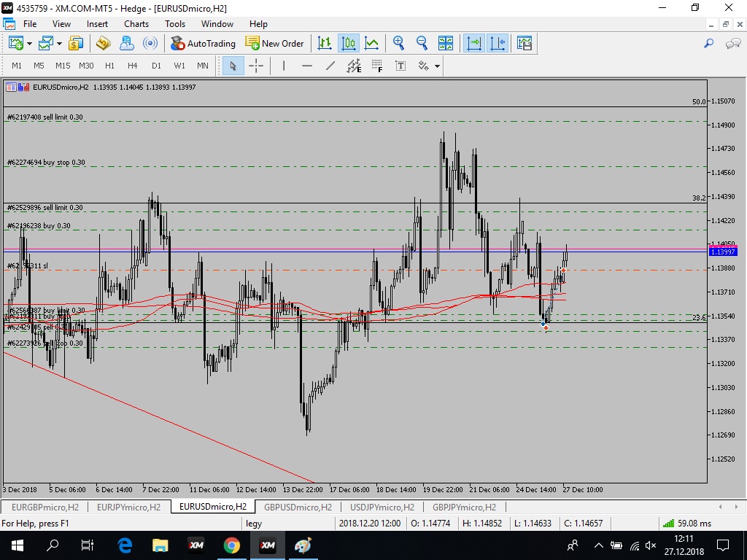This screenshot has height=560, width=747.
Task: Select the equidistant channel tool
Action: tap(354, 66)
